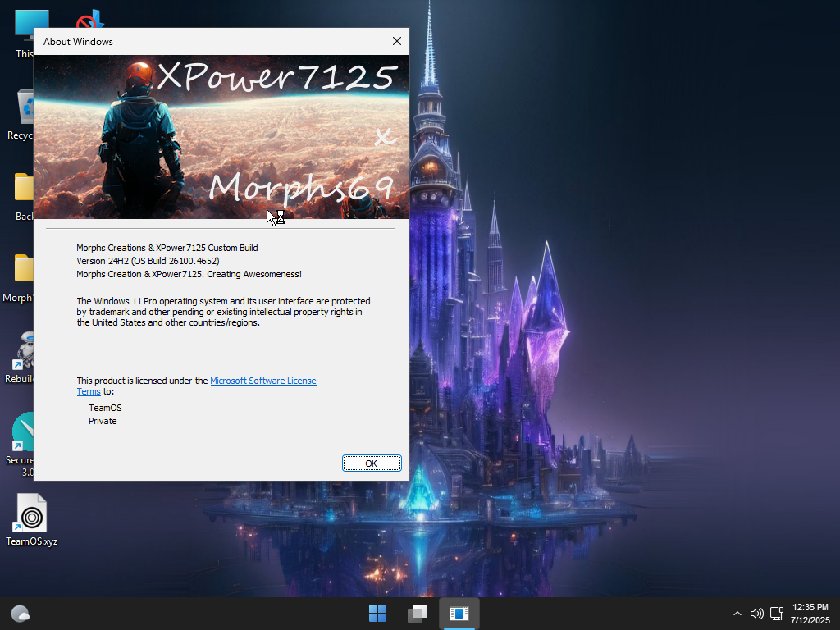Select the This PC desktop icon
Viewport: 840px width, 630px height.
[24, 33]
